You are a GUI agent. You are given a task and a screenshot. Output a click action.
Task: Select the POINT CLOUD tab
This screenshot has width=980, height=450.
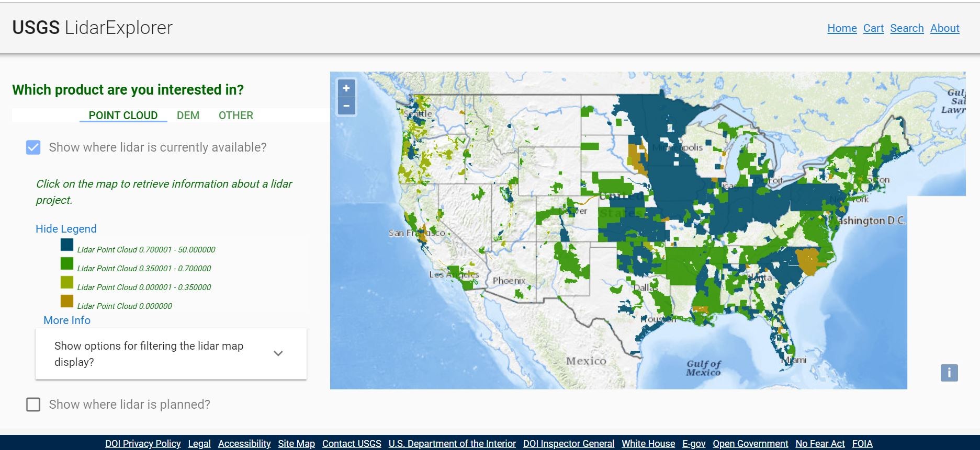point(123,116)
